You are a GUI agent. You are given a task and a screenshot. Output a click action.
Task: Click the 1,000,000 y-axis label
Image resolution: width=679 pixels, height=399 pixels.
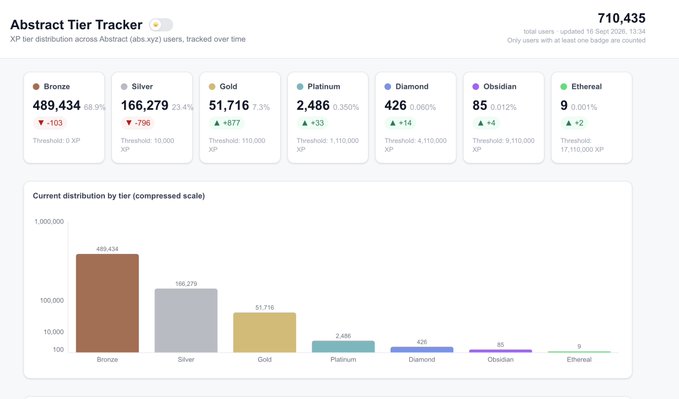point(49,221)
